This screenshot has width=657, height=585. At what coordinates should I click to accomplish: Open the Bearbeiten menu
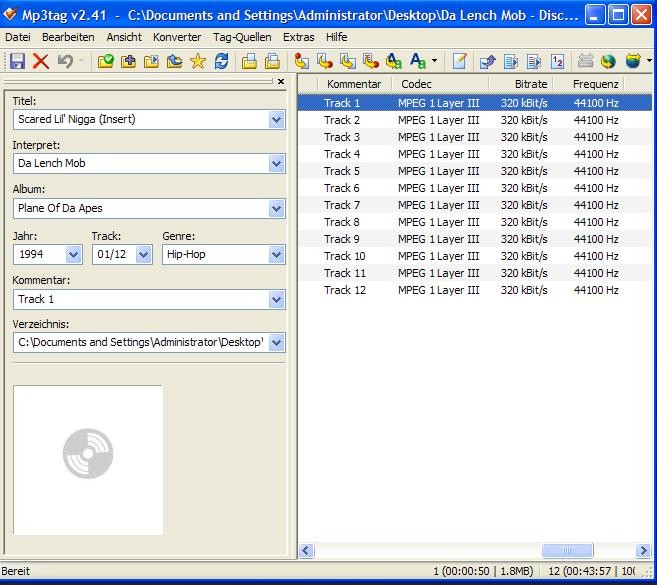(x=68, y=37)
